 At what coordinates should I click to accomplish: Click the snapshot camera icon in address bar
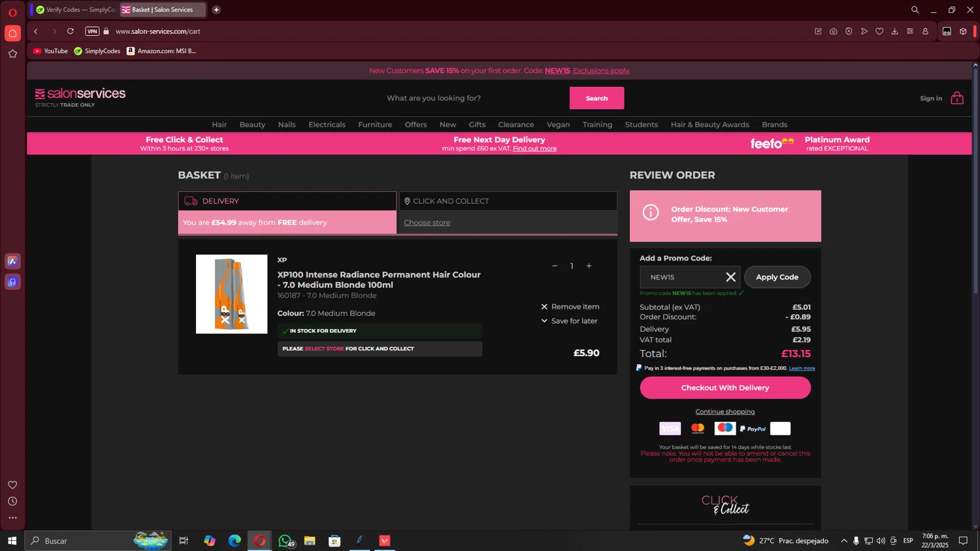pos(833,31)
